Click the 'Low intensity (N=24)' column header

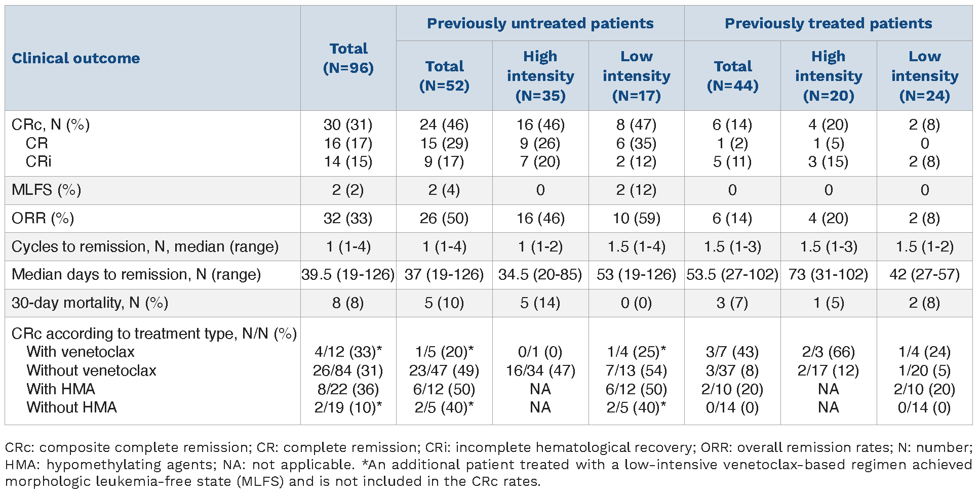[x=925, y=76]
